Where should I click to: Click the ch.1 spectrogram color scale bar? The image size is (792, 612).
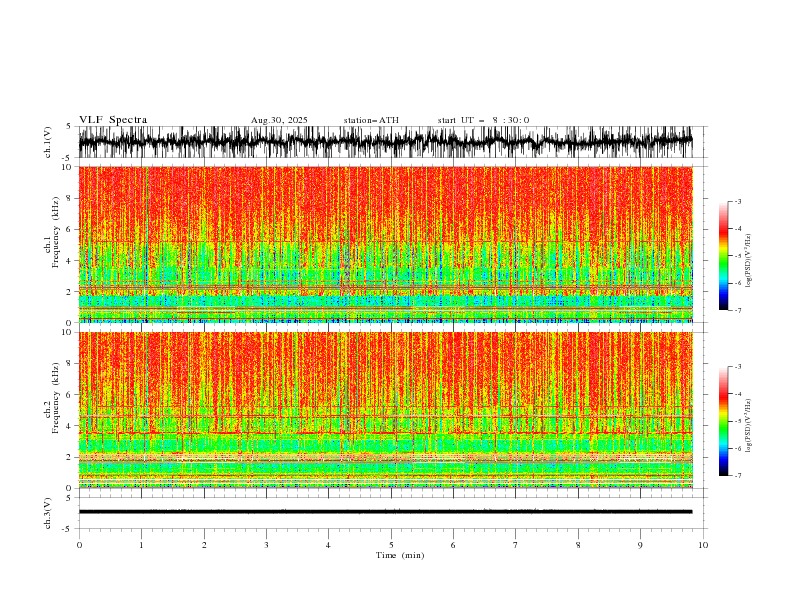(723, 256)
